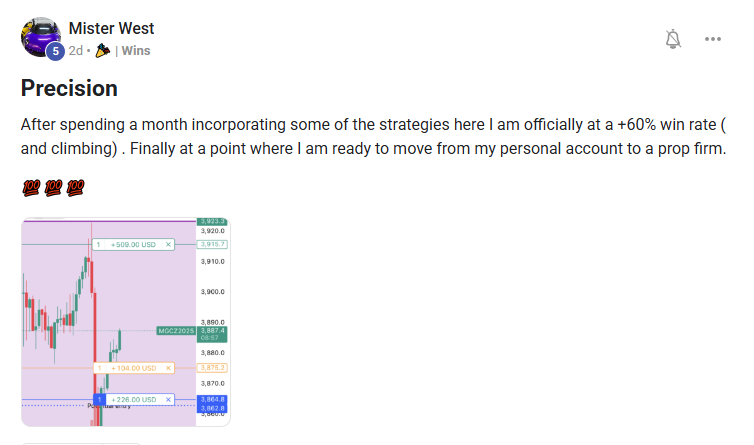Click the 2d post timestamp
Viewport: 754px width, 445px height.
[x=76, y=50]
